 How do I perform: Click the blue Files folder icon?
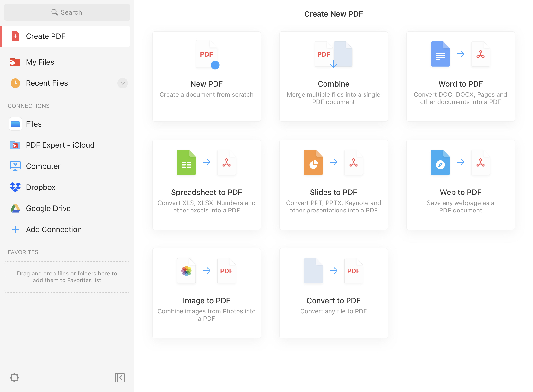[15, 124]
